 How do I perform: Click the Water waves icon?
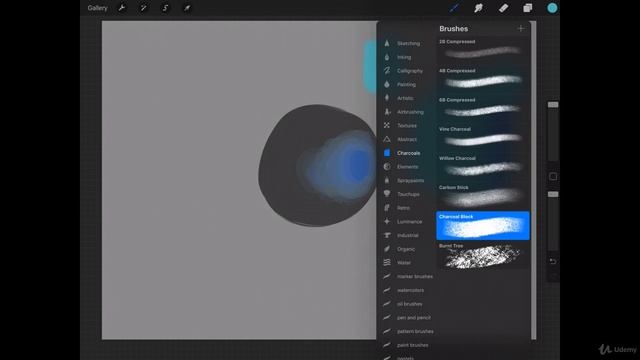[x=387, y=263]
